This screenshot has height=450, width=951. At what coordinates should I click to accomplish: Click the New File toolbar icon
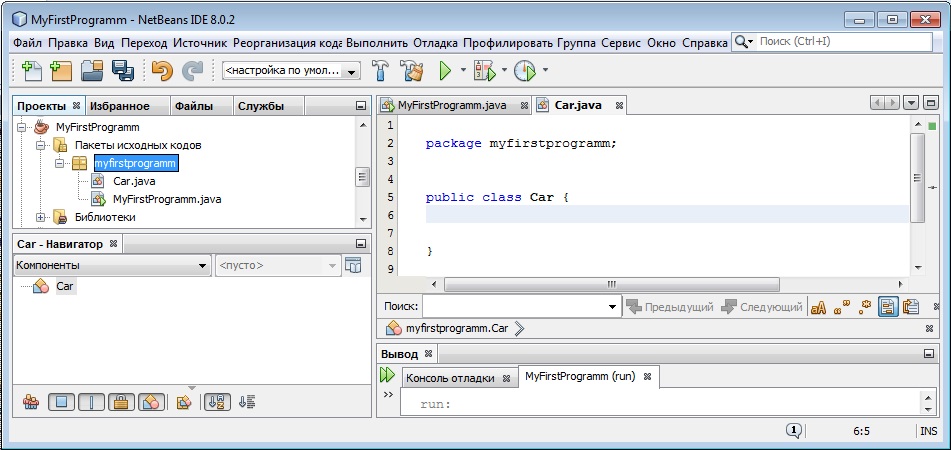(31, 71)
